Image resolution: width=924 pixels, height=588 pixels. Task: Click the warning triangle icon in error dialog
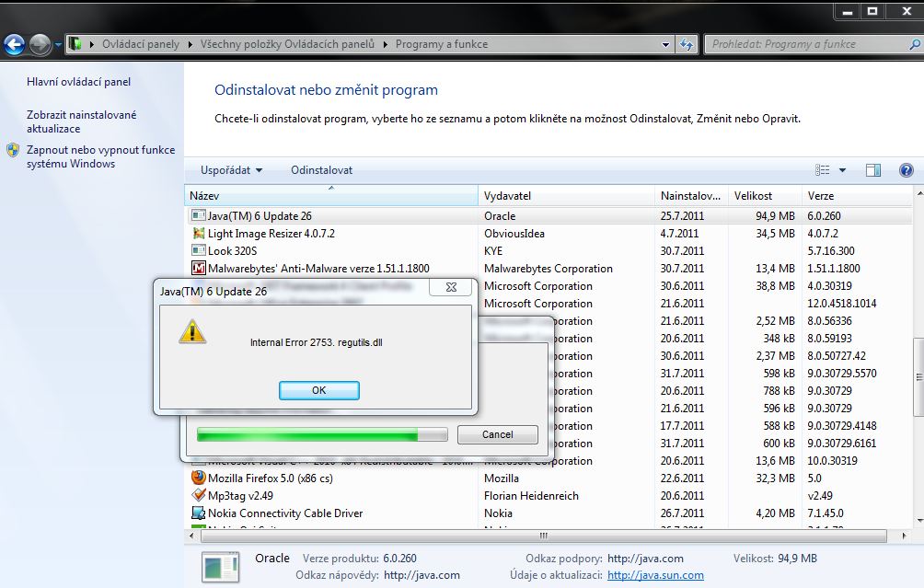(192, 331)
